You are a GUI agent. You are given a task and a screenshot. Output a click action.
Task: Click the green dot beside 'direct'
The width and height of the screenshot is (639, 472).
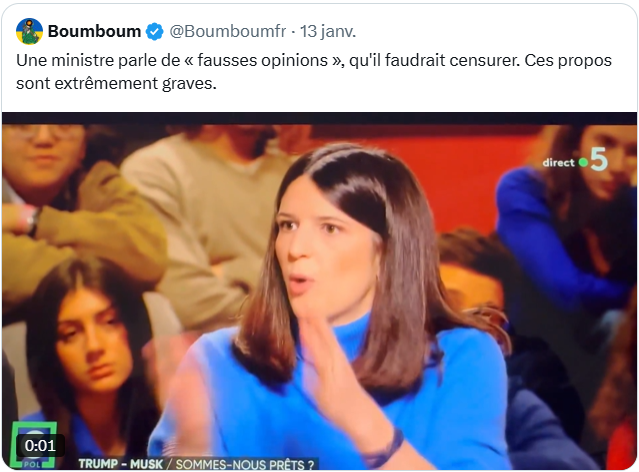[583, 163]
